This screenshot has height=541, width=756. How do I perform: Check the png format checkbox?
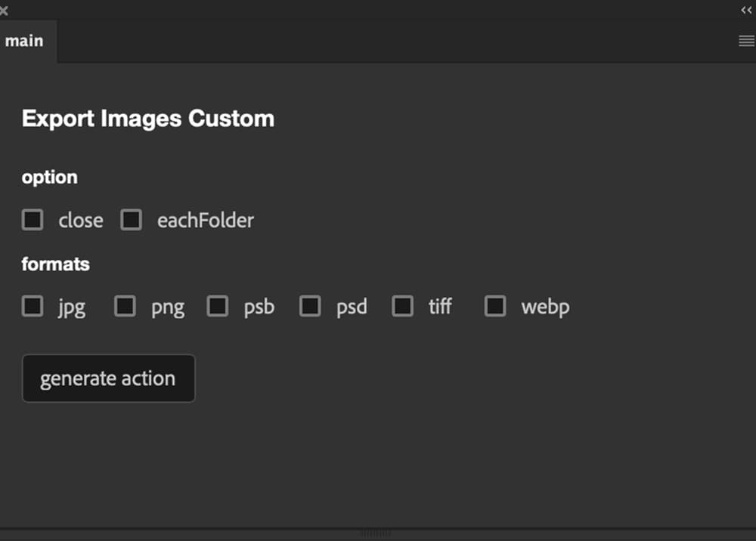click(x=125, y=306)
